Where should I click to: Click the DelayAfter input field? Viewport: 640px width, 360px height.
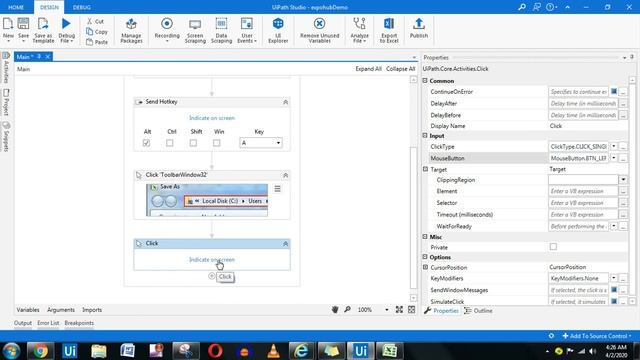click(583, 103)
